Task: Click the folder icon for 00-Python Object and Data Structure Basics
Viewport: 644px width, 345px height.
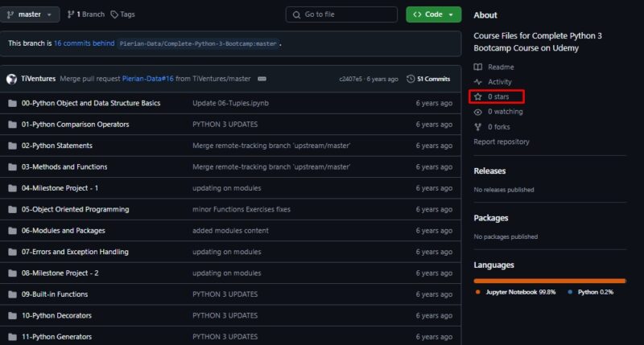Action: click(x=12, y=103)
